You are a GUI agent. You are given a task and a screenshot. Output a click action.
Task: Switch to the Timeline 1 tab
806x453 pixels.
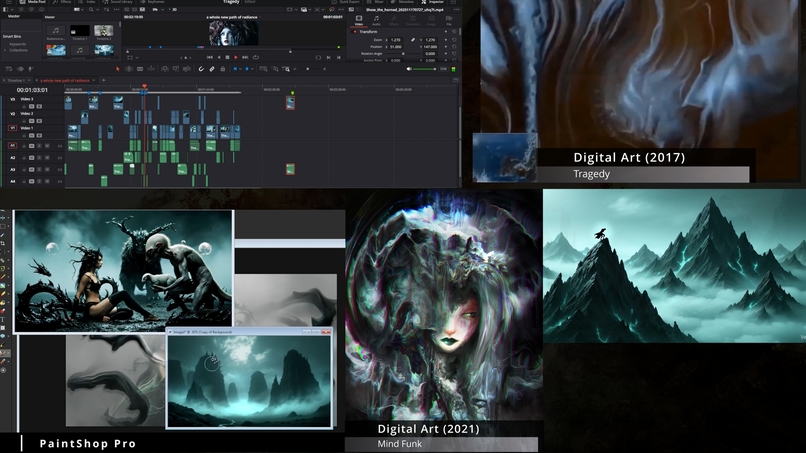tap(15, 80)
